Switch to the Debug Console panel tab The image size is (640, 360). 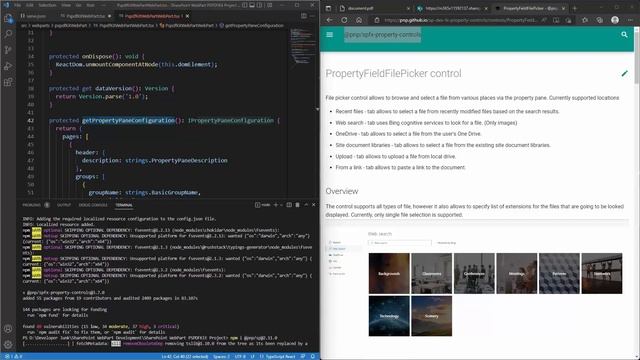(x=93, y=205)
